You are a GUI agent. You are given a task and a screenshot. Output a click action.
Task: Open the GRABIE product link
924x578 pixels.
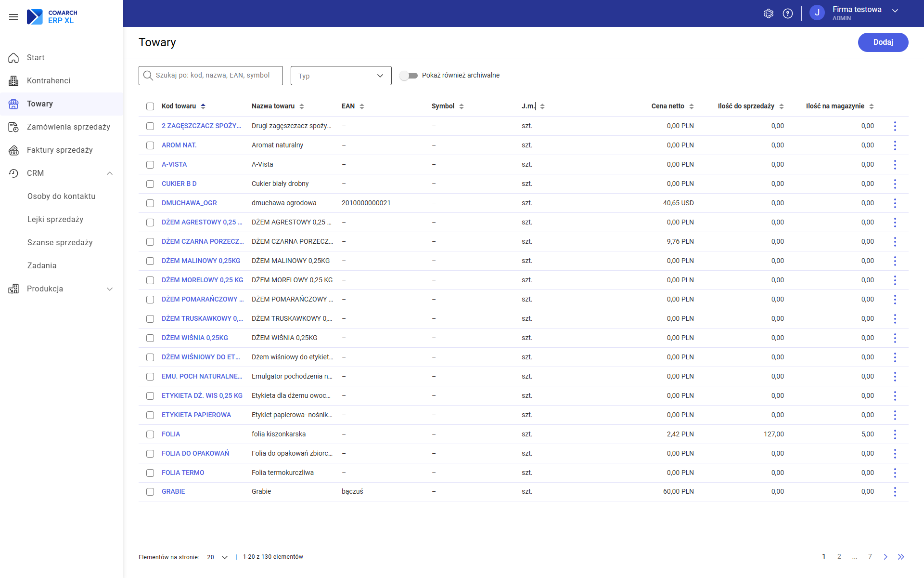173,491
